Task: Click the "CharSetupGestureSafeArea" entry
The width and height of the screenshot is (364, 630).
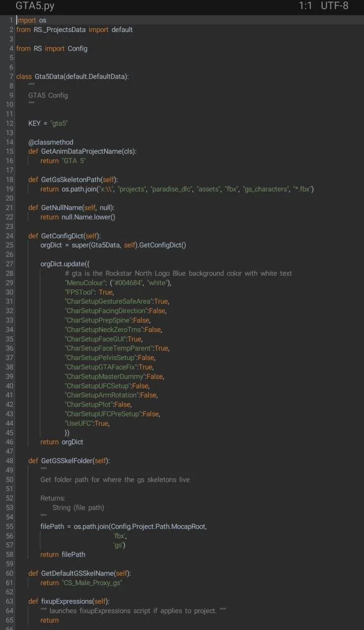Action: coord(117,301)
